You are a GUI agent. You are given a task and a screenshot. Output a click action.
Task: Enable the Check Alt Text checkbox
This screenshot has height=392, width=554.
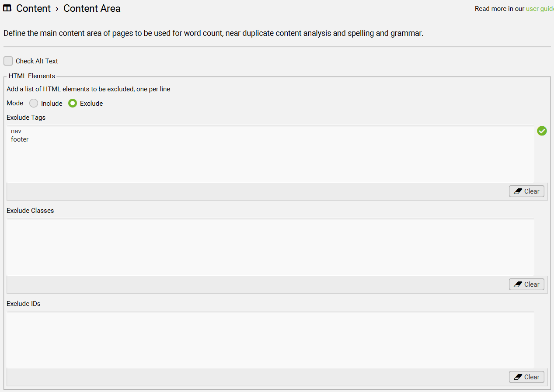[x=8, y=61]
